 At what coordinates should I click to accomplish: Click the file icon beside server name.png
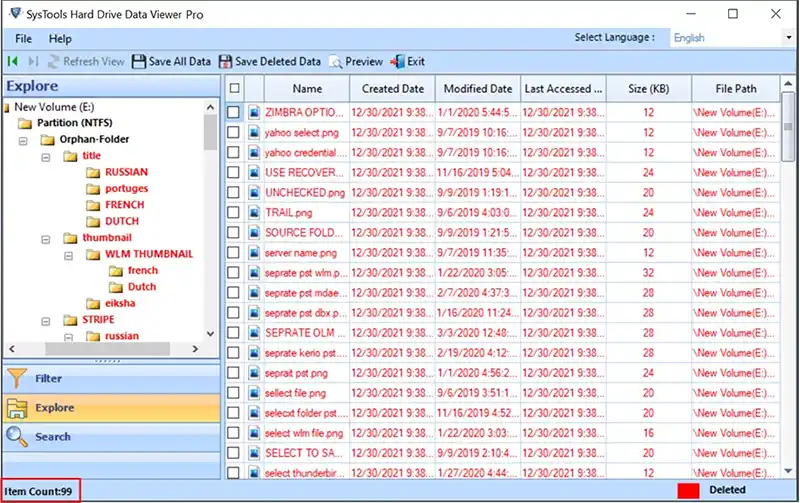[x=254, y=253]
